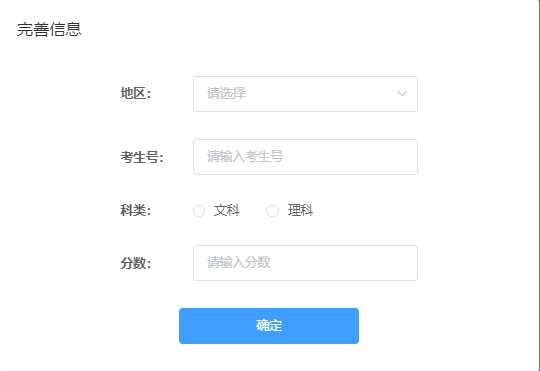Click the 请输入分数 placeholder text
Screen dimensions: 540x371
pos(239,262)
